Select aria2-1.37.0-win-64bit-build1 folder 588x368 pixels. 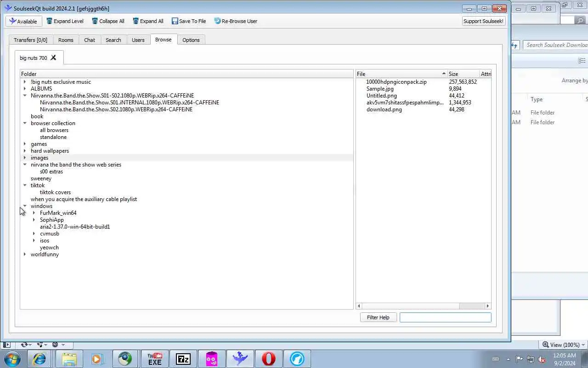75,227
